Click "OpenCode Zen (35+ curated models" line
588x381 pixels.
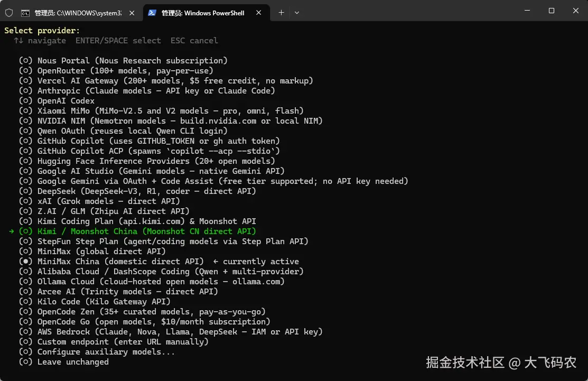142,312
